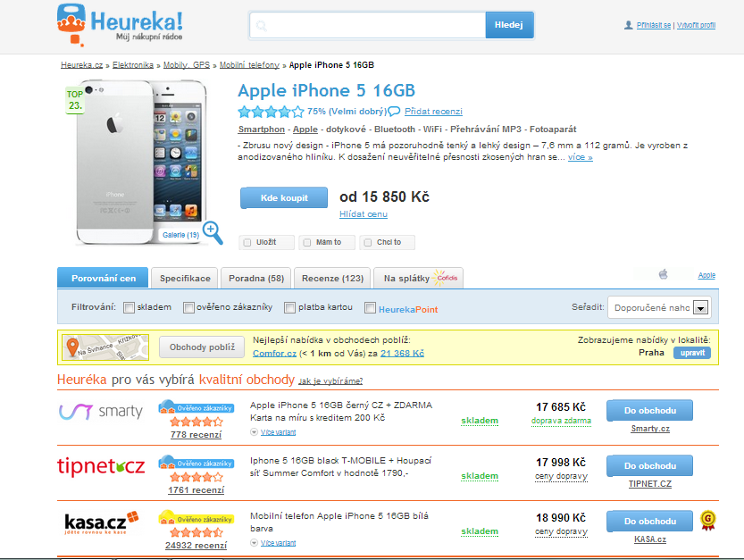
Task: Click the magnifier icon in search box
Action: [262, 25]
